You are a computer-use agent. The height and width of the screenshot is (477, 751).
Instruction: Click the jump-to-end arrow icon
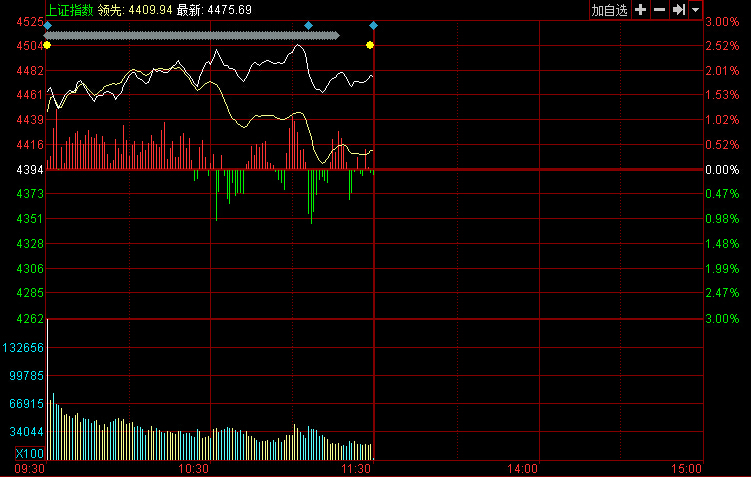(x=678, y=10)
